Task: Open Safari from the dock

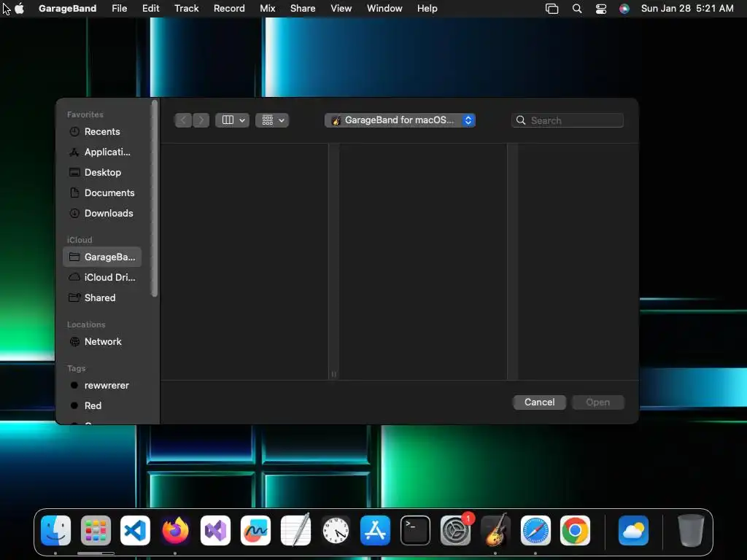Action: [x=535, y=530]
